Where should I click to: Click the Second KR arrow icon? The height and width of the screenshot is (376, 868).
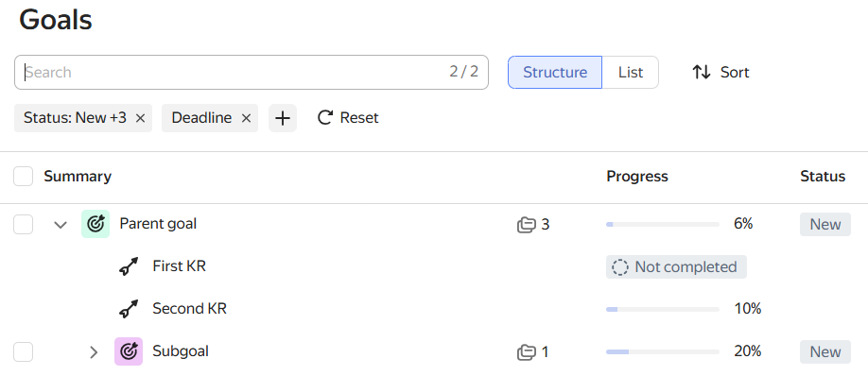click(129, 309)
